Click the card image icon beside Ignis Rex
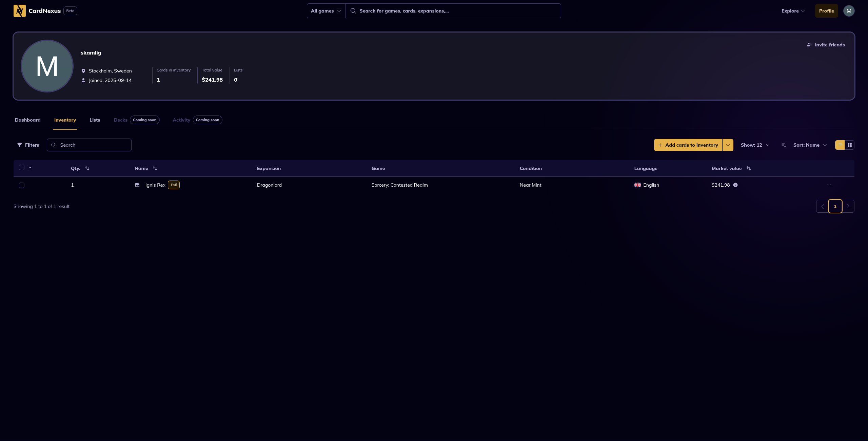The width and height of the screenshot is (868, 441). 137,185
